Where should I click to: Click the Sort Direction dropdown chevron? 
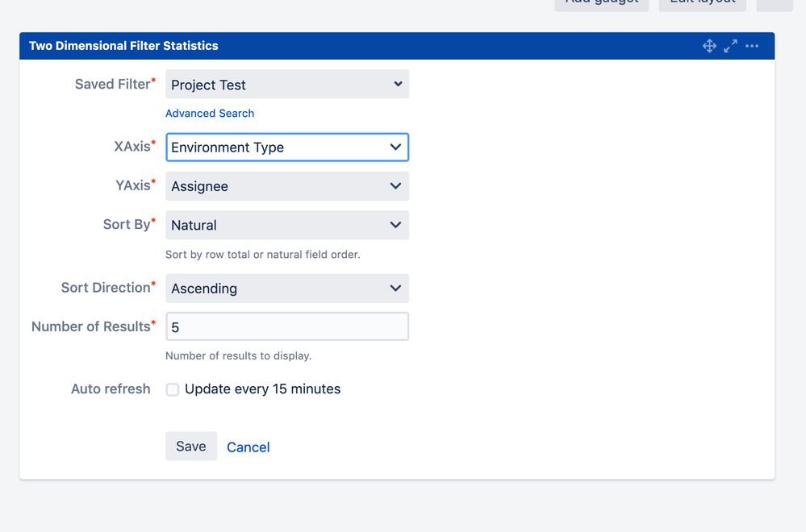396,288
